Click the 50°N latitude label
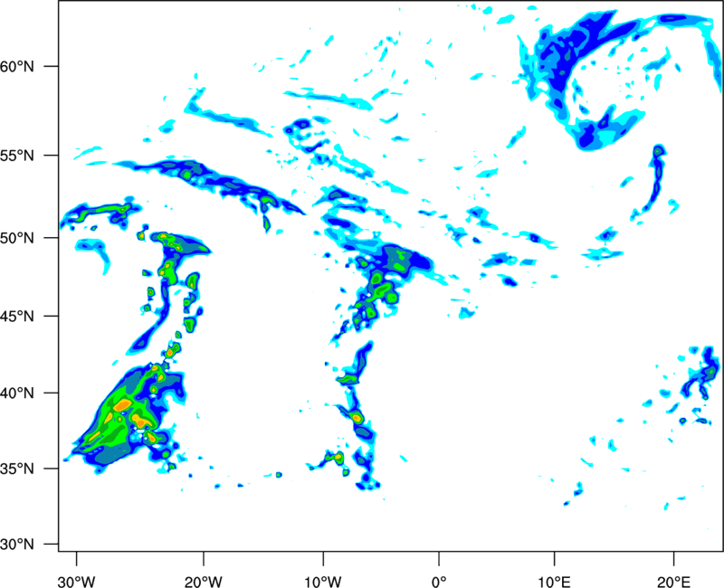 click(17, 238)
